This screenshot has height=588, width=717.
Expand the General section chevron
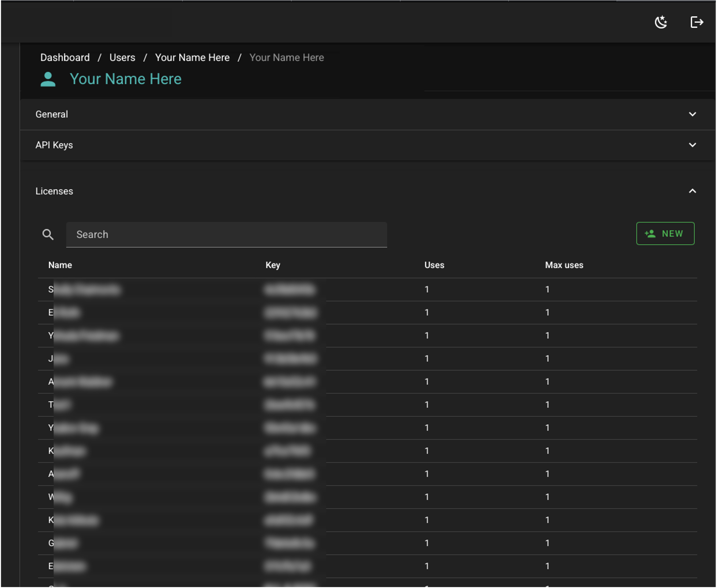pos(692,115)
